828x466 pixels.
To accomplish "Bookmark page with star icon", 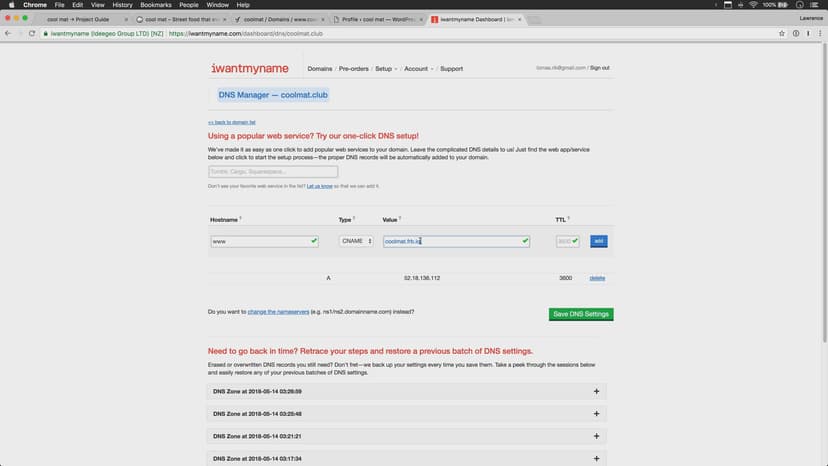I will [782, 33].
